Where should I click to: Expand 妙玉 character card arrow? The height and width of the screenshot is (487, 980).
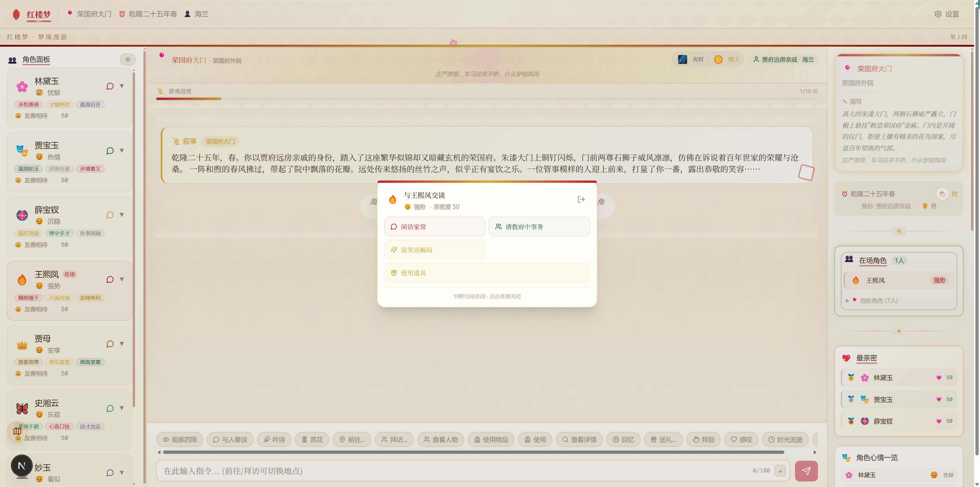pyautogui.click(x=122, y=473)
